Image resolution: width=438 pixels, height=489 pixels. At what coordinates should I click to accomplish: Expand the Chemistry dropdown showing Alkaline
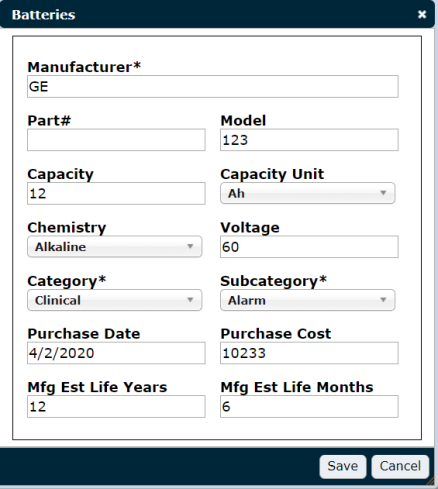click(x=115, y=247)
